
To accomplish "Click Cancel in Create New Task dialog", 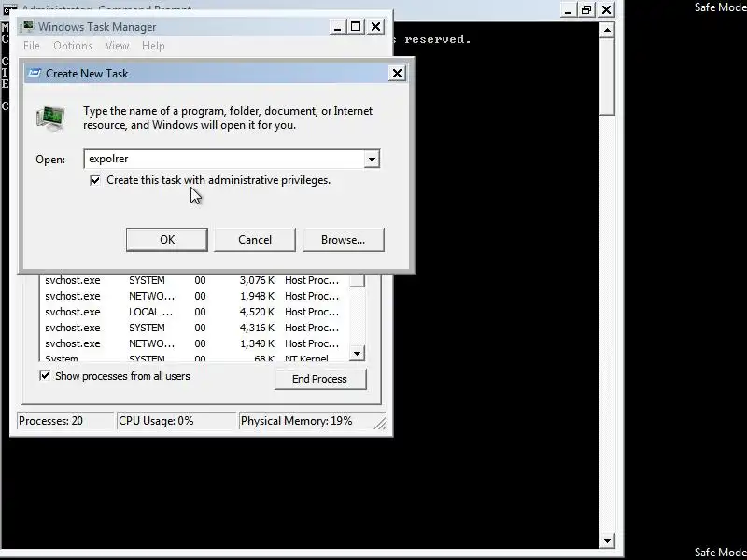I will pos(255,240).
